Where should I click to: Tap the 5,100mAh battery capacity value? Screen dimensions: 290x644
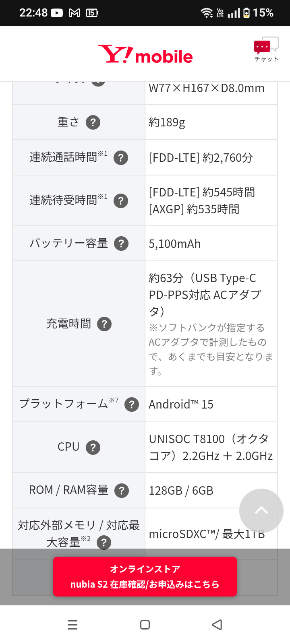coord(175,244)
